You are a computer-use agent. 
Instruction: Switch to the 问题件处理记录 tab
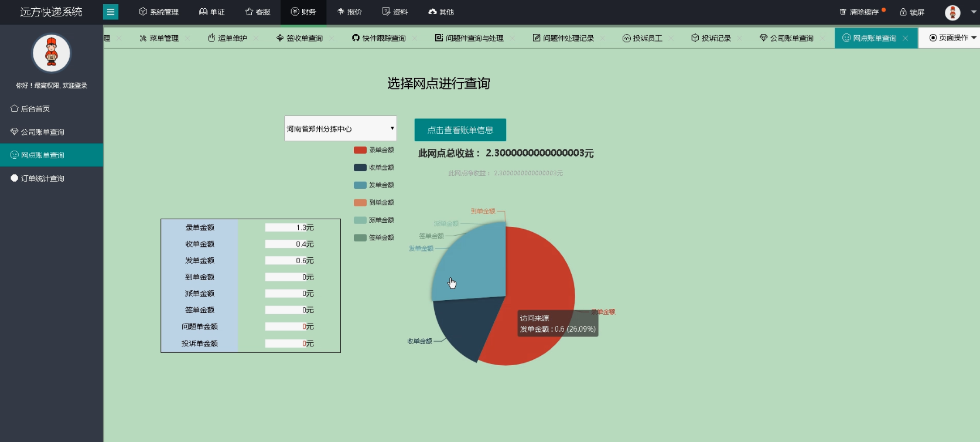coord(564,38)
